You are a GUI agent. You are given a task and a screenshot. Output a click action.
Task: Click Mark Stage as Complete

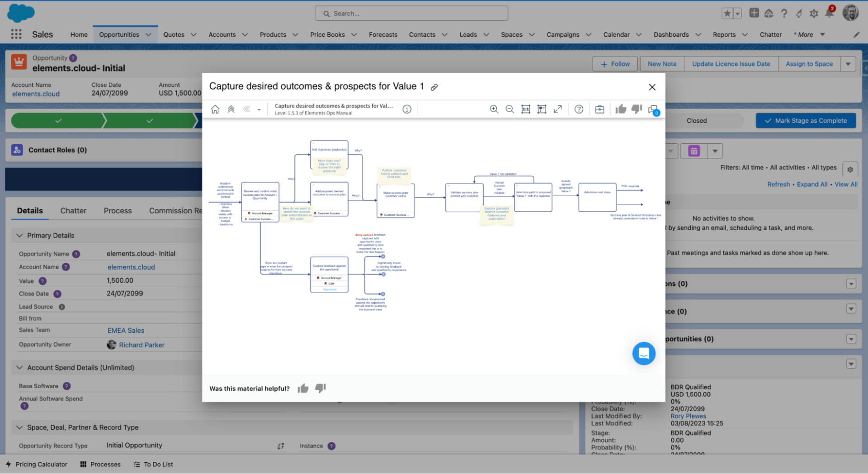click(806, 120)
